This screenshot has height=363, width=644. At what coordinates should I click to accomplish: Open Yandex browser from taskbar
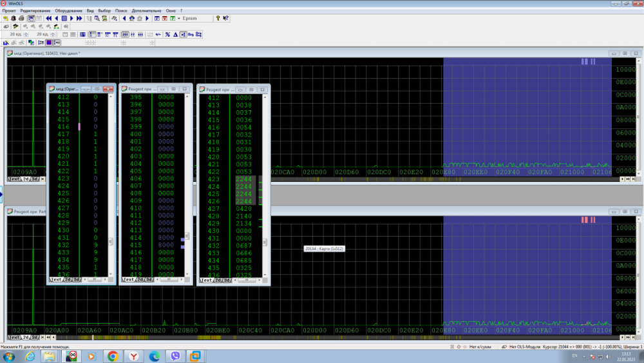(x=133, y=357)
